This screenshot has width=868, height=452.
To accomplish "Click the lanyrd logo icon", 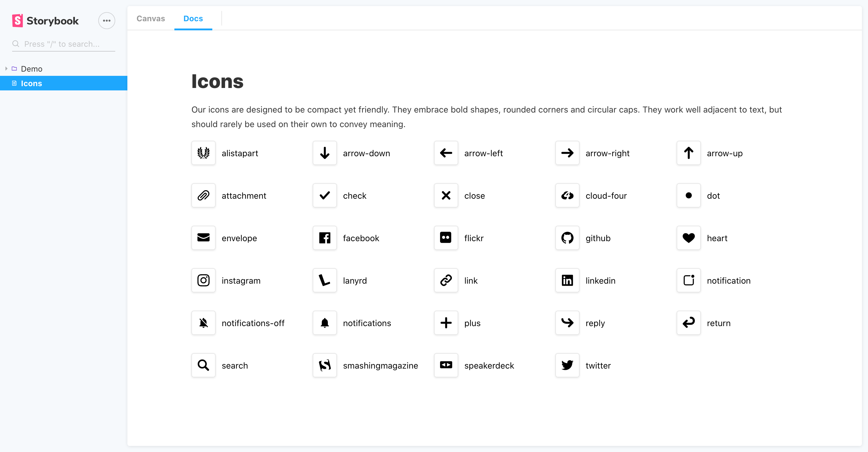I will coord(325,280).
